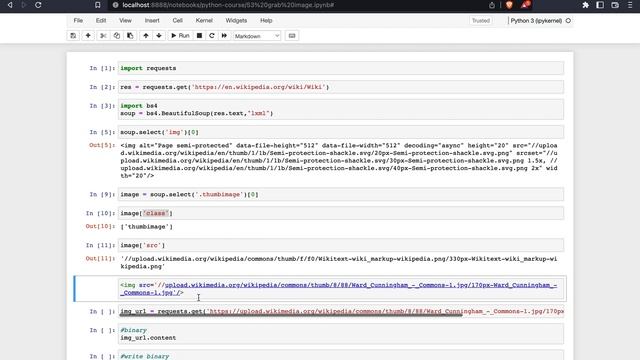
Task: Open the Brave wallet icon
Action: (x=615, y=5)
